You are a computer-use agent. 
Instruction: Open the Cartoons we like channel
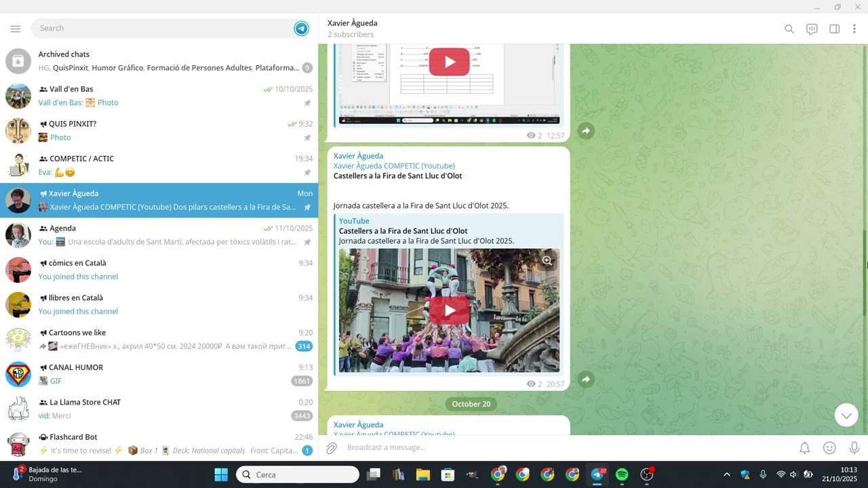159,340
